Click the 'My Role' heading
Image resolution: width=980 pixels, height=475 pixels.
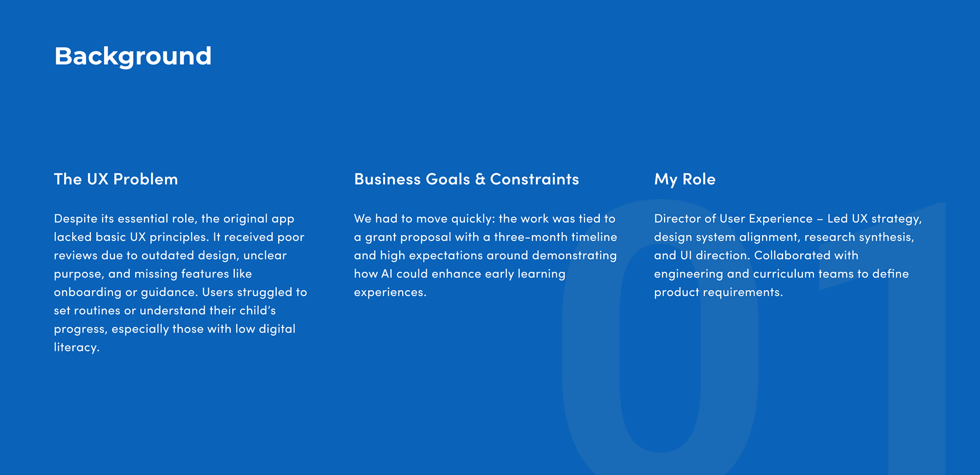[684, 179]
